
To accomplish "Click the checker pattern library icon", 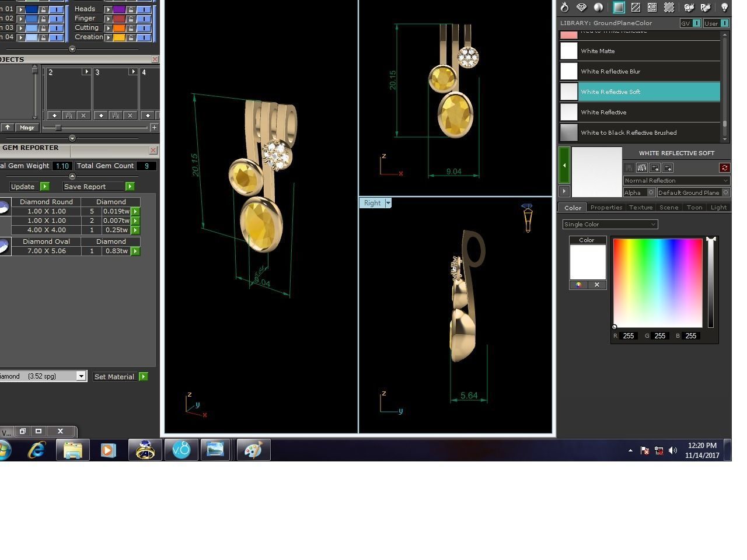I will [652, 8].
